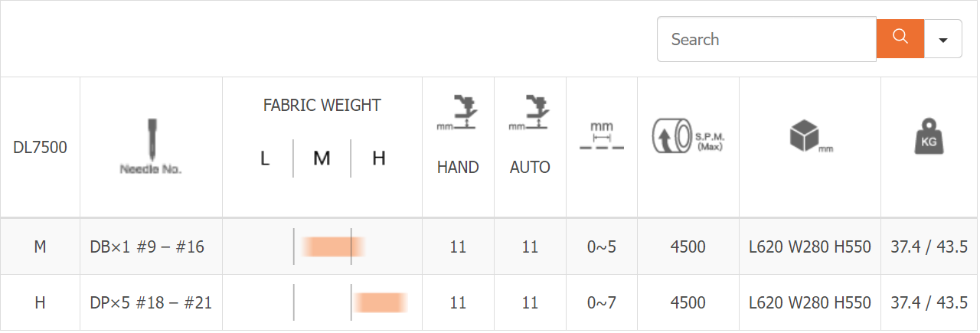Select the DL7500 header cell
The height and width of the screenshot is (333, 980).
pos(41,147)
